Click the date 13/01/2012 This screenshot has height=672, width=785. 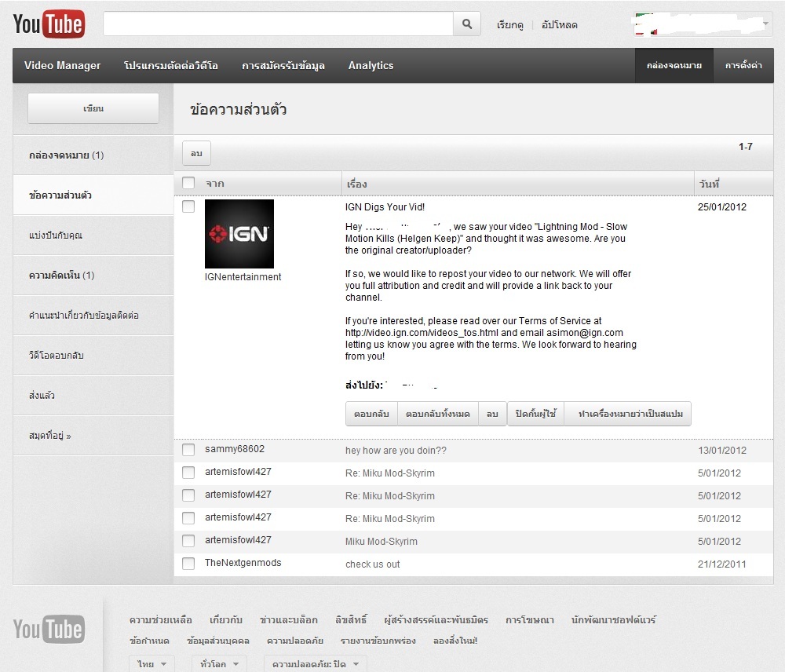click(x=722, y=450)
